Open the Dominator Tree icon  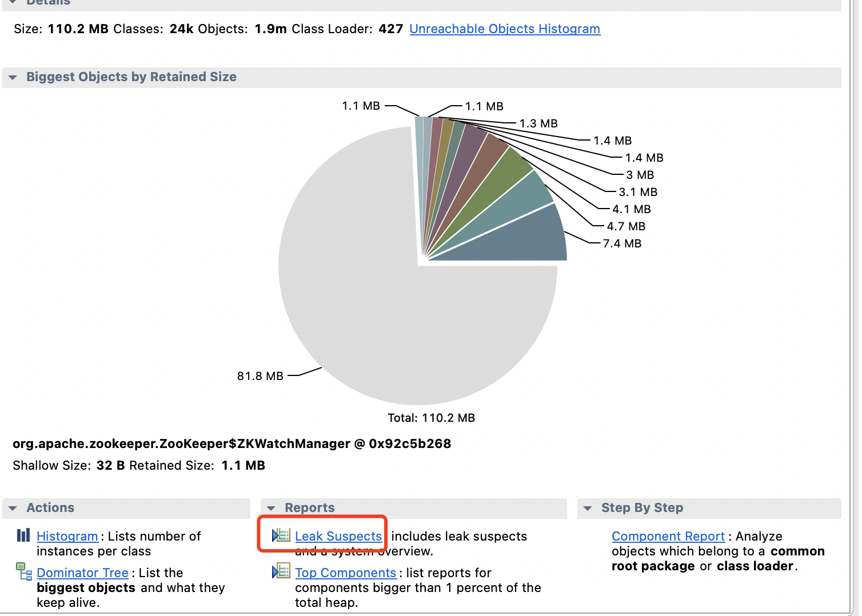pos(24,571)
